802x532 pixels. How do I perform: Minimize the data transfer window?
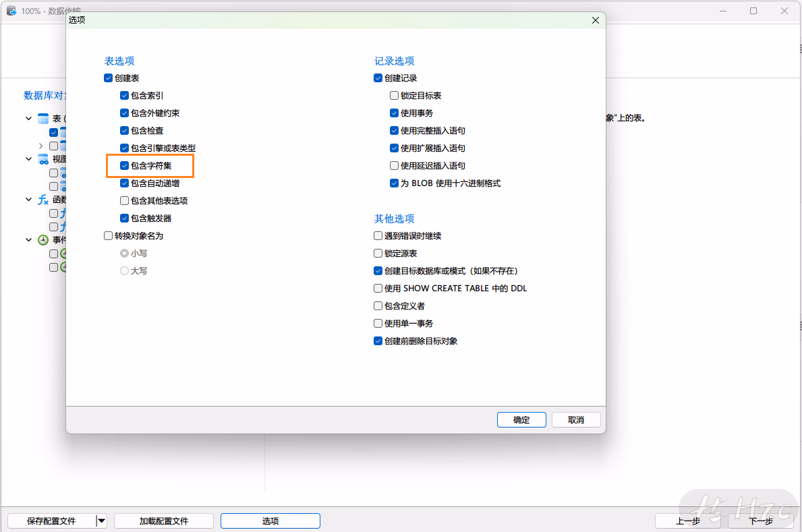[722, 11]
